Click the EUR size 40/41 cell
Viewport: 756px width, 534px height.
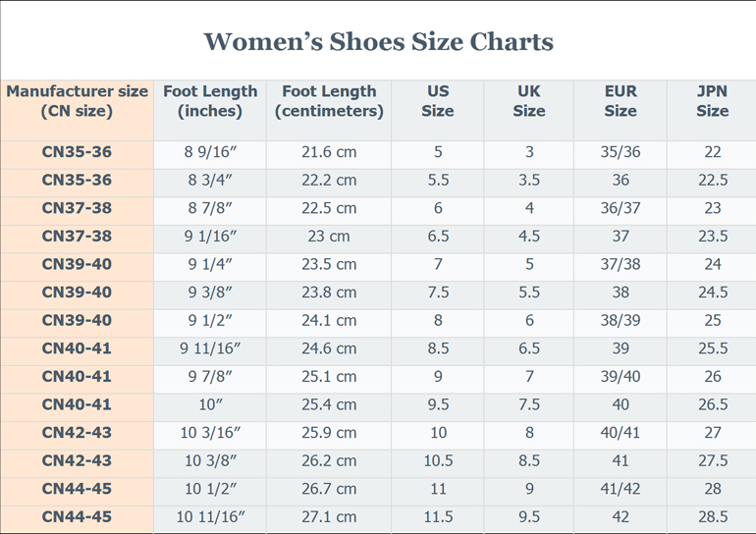click(621, 433)
